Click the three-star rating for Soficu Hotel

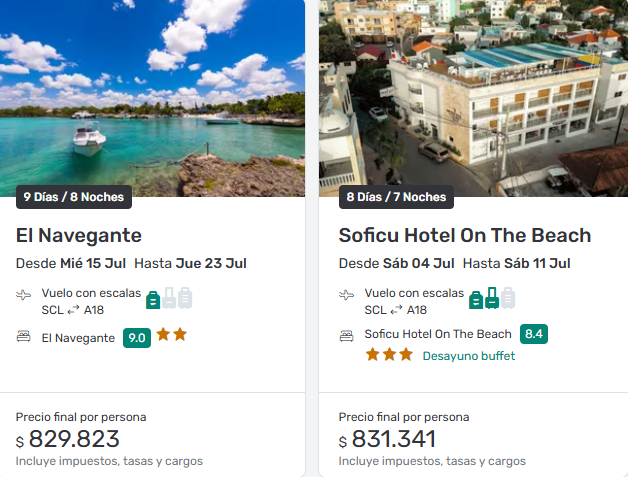pyautogui.click(x=389, y=355)
